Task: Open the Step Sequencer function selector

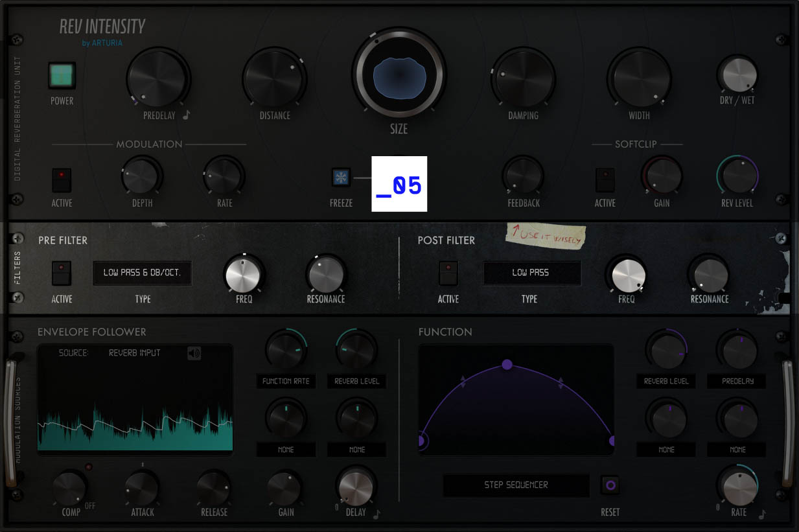Action: 516,485
